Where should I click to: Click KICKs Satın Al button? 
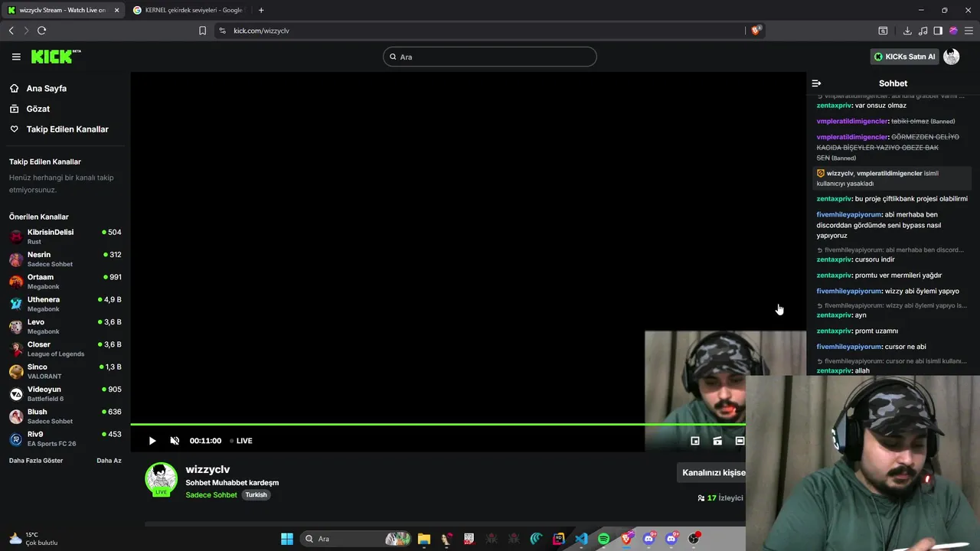click(x=905, y=57)
